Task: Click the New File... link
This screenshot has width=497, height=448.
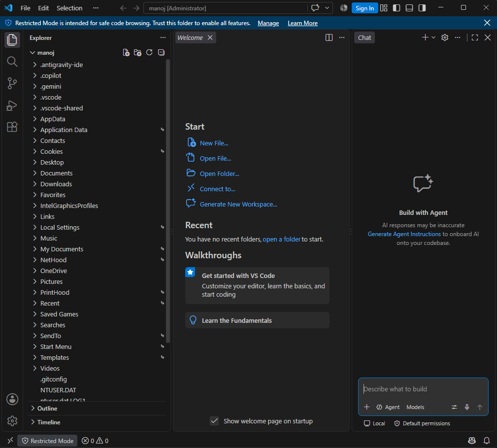Action: pos(214,143)
